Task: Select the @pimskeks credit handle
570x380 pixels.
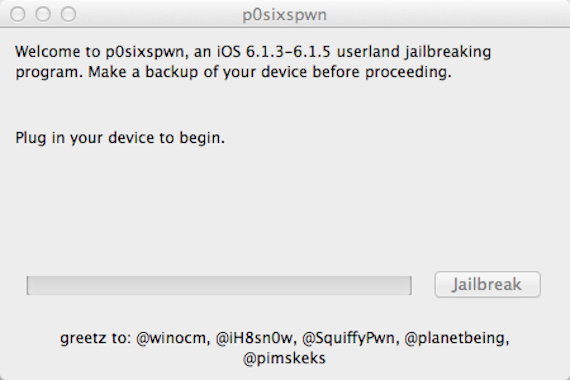Action: 284,358
